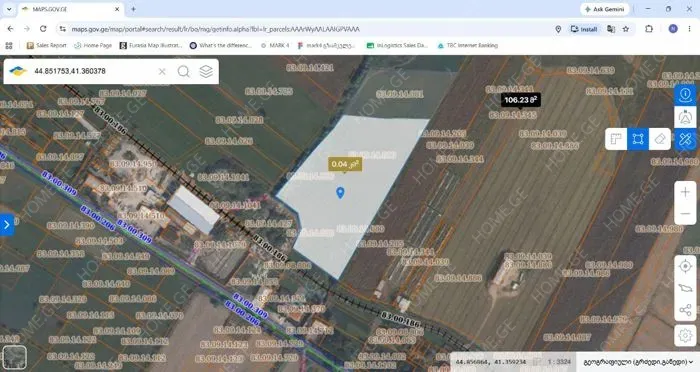Clear the coordinates search text with X
The image size is (700, 372).
tap(162, 71)
